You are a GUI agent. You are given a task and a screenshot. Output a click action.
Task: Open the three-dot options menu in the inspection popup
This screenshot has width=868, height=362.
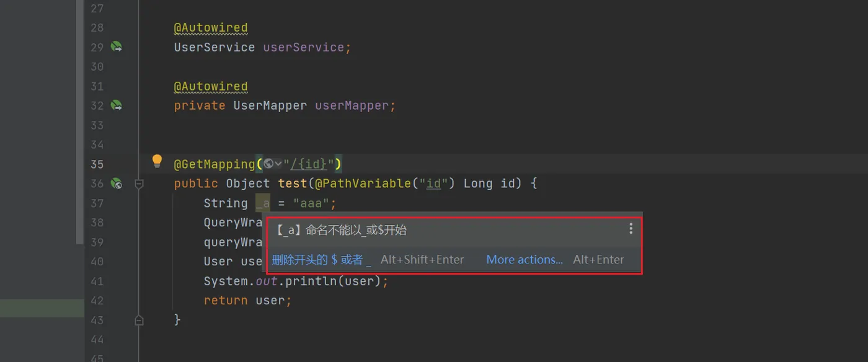click(631, 229)
